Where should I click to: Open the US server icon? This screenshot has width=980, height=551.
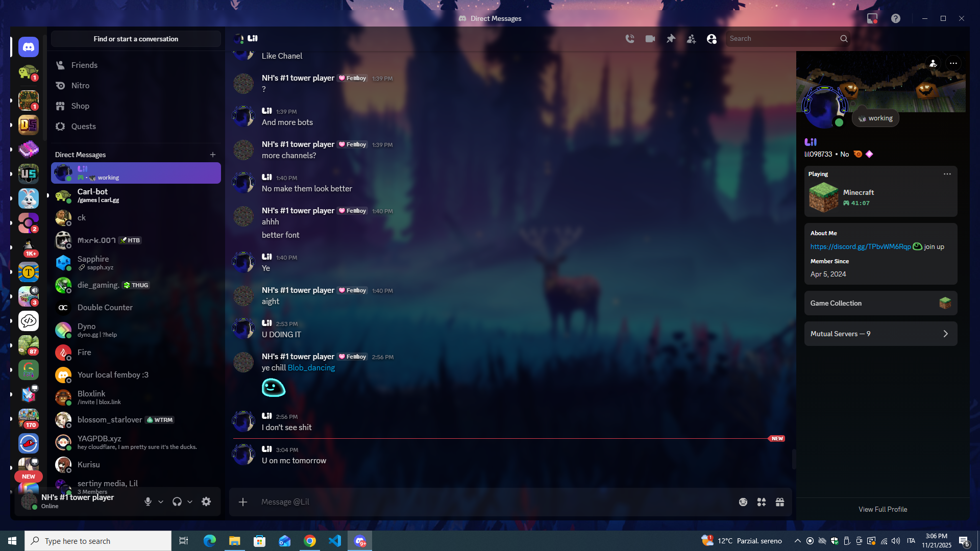29,174
